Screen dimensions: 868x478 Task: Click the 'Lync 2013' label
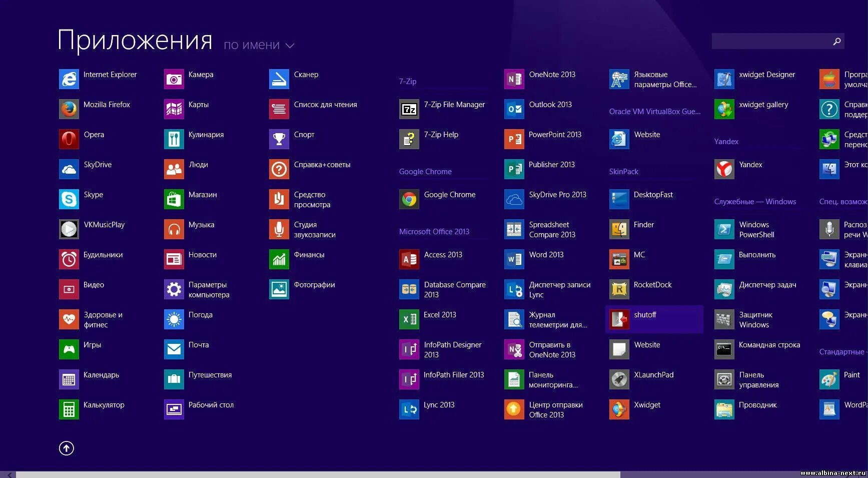click(439, 405)
